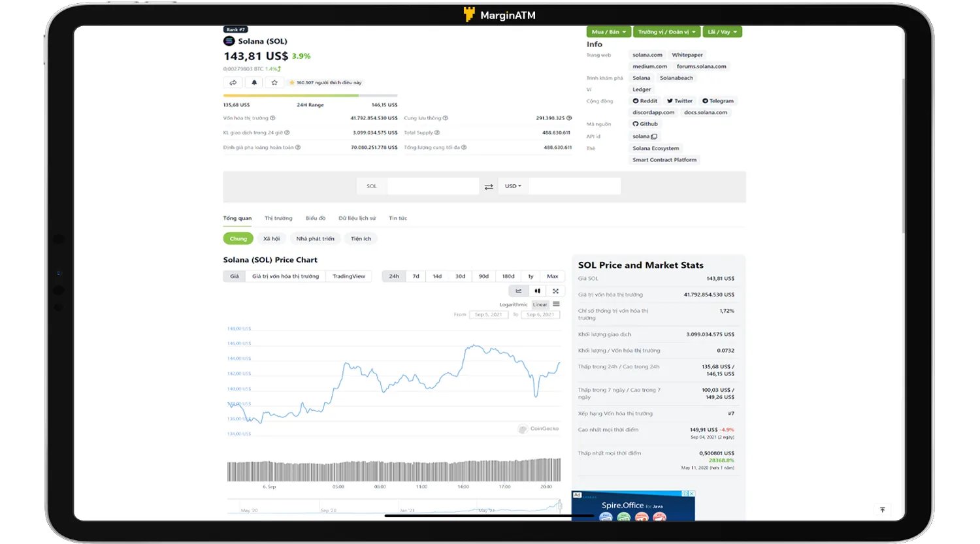Click the historical range navigator below the chart
This screenshot has width=980, height=544.
pos(395,505)
